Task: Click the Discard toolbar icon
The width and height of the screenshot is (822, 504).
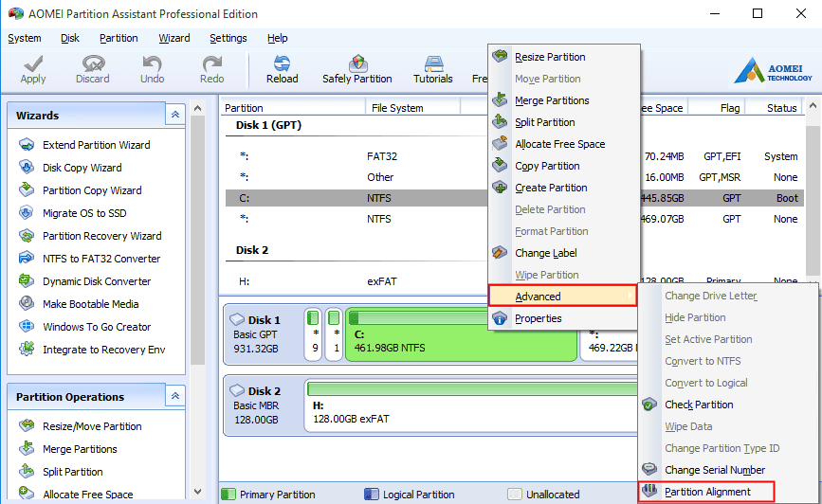Action: click(93, 63)
